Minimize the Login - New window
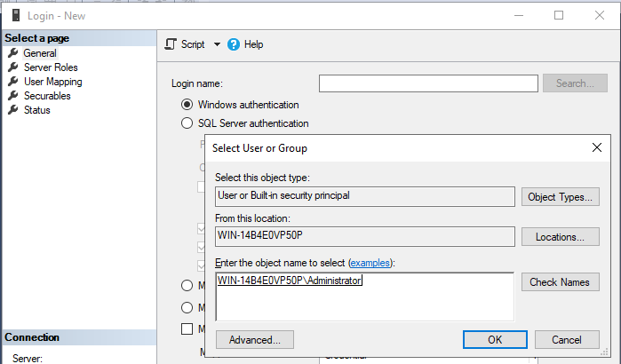 coord(519,15)
